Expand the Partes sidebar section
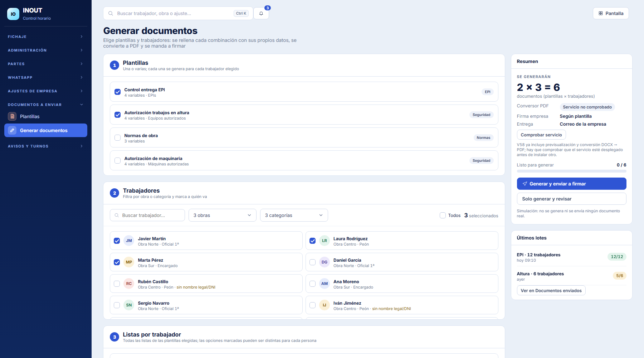 click(46, 64)
